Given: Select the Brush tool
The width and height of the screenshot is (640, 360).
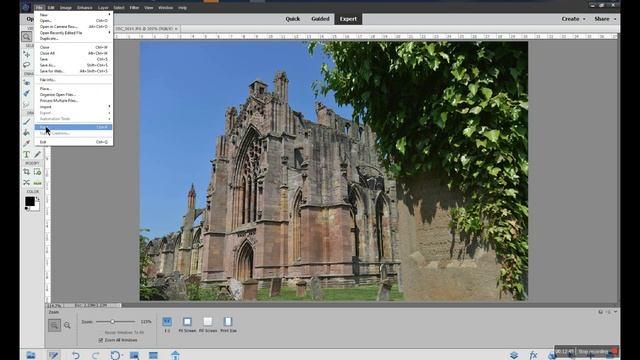Looking at the screenshot, I should coord(27,122).
